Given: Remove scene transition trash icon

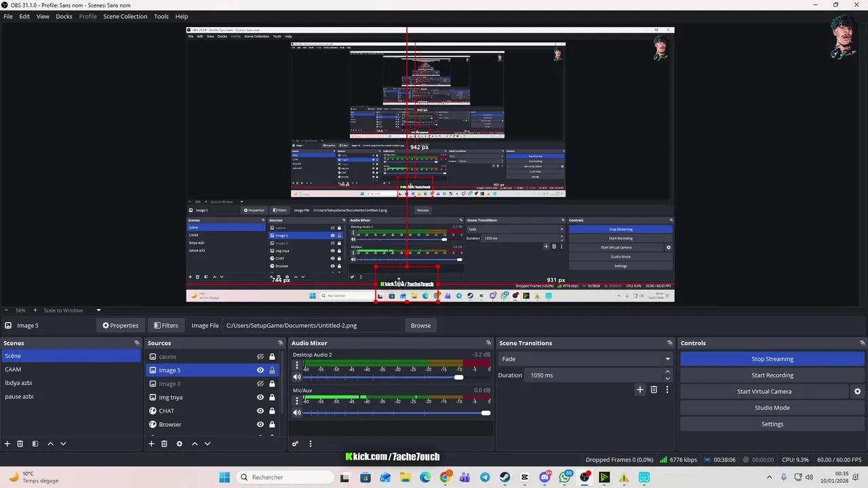Looking at the screenshot, I should [x=654, y=390].
